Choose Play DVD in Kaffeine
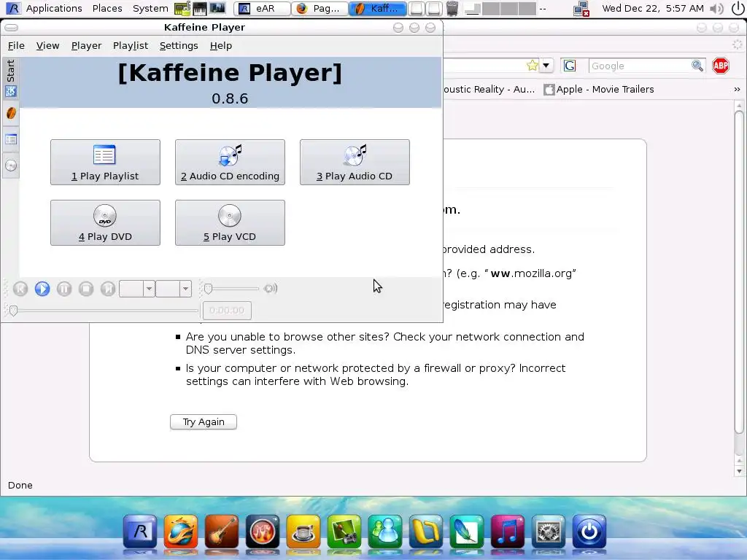The height and width of the screenshot is (560, 747). pyautogui.click(x=105, y=223)
